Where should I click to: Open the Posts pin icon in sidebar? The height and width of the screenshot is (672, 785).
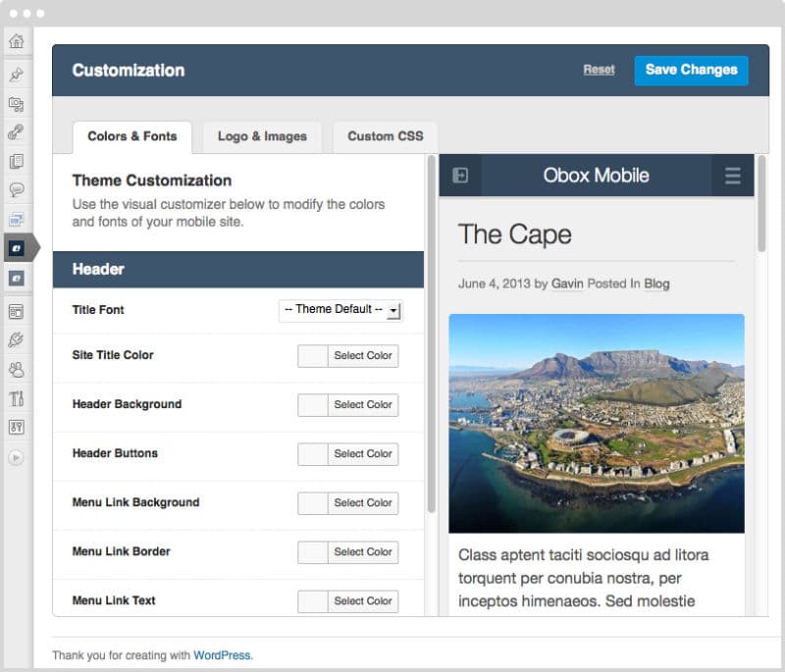pyautogui.click(x=16, y=75)
